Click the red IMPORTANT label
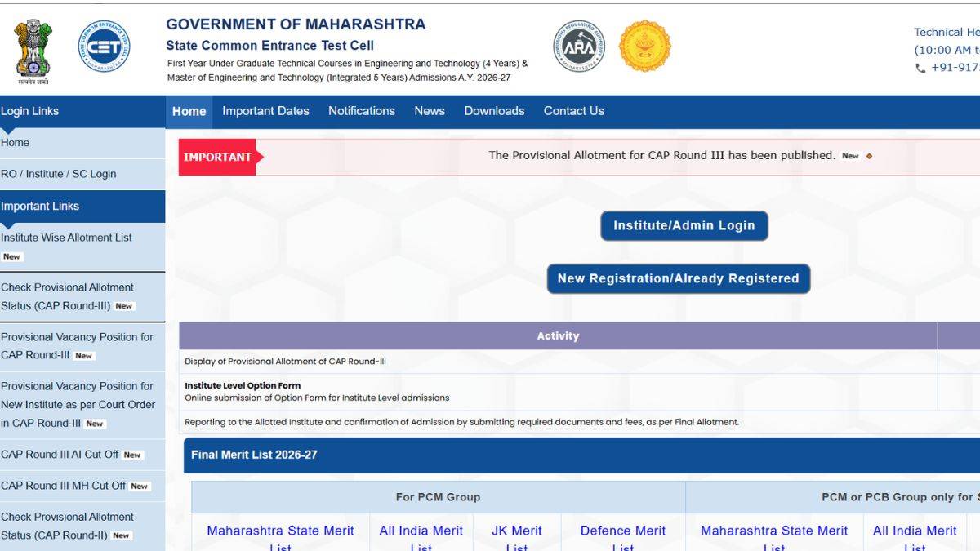This screenshot has height=551, width=980. pyautogui.click(x=217, y=157)
